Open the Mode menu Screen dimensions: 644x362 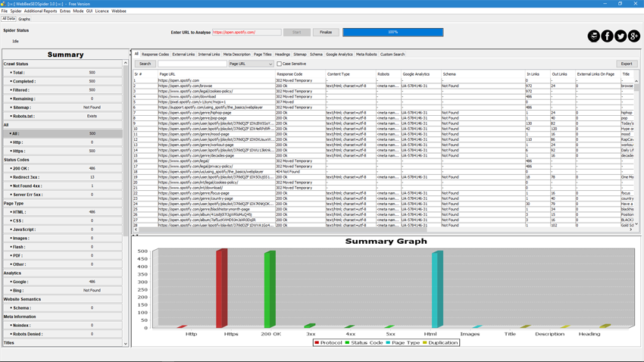(78, 11)
